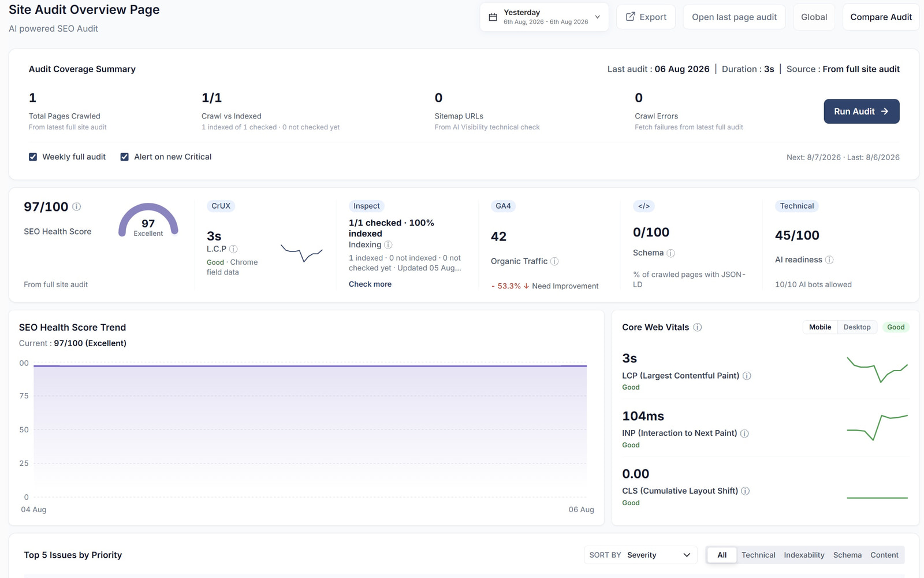Open the Yesterday date range dropdown
Image resolution: width=924 pixels, height=578 pixels.
pyautogui.click(x=544, y=17)
